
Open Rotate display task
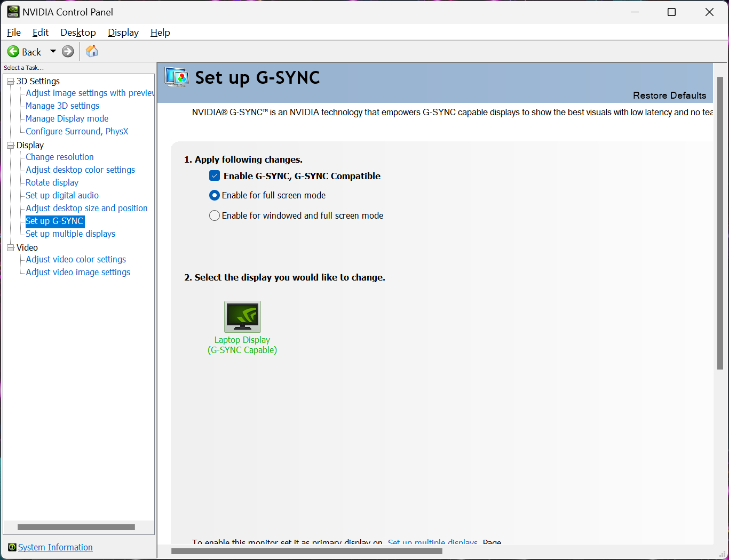point(52,182)
